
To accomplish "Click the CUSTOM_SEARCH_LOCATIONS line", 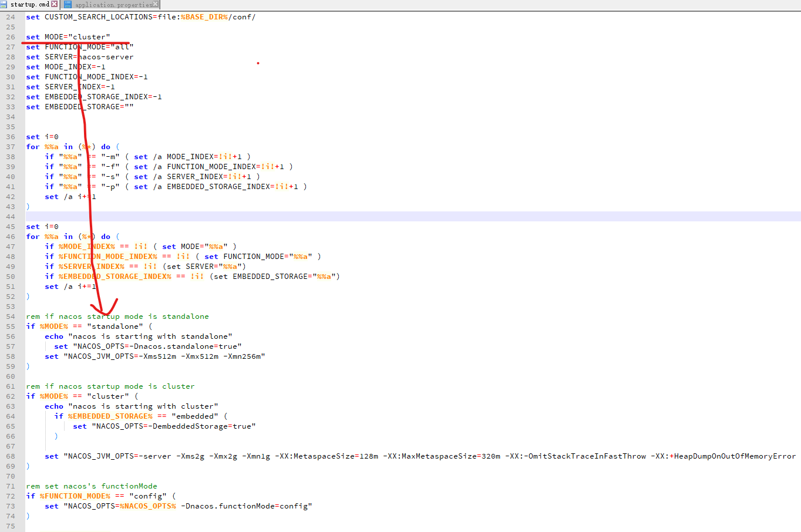I will tap(140, 17).
